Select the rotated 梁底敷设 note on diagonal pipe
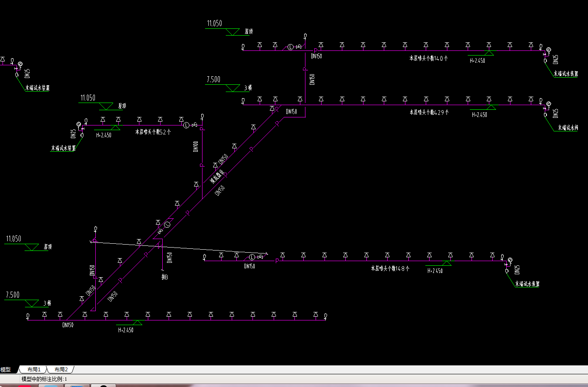 pyautogui.click(x=217, y=177)
